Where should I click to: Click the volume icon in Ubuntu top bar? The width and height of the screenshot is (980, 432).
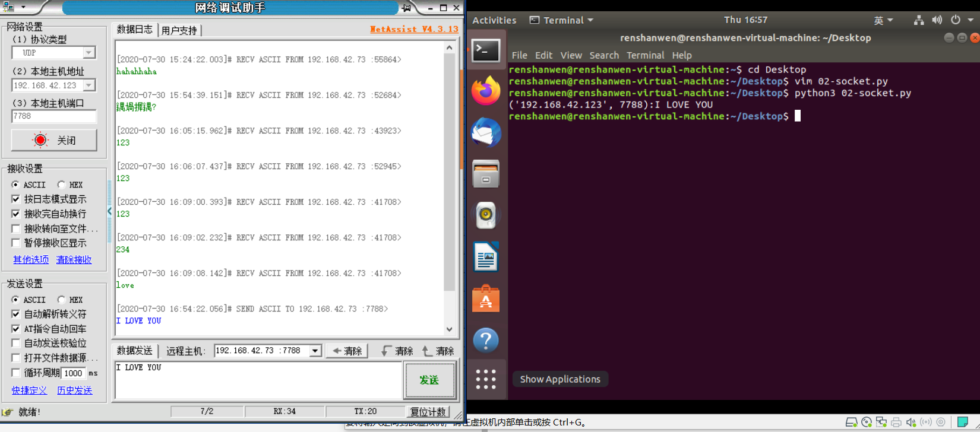tap(937, 20)
